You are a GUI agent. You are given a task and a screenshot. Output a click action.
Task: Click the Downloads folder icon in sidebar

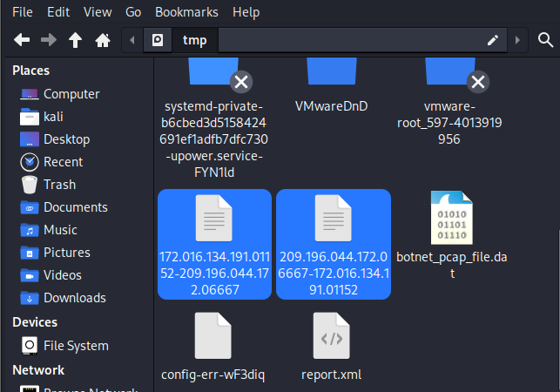30,298
